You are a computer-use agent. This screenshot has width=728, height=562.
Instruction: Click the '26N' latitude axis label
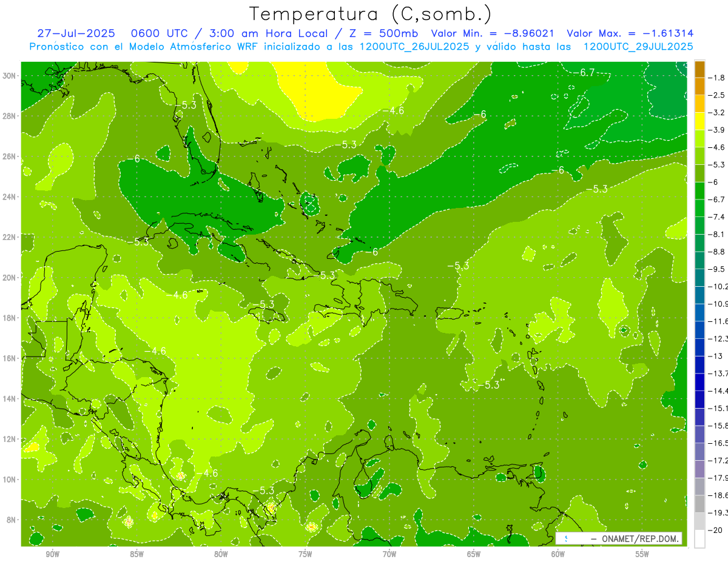(x=9, y=156)
